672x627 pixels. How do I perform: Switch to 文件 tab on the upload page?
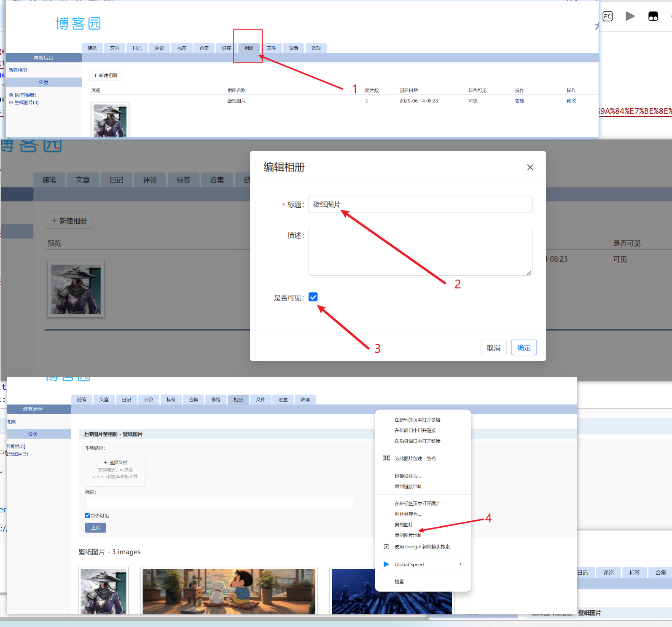tap(261, 399)
